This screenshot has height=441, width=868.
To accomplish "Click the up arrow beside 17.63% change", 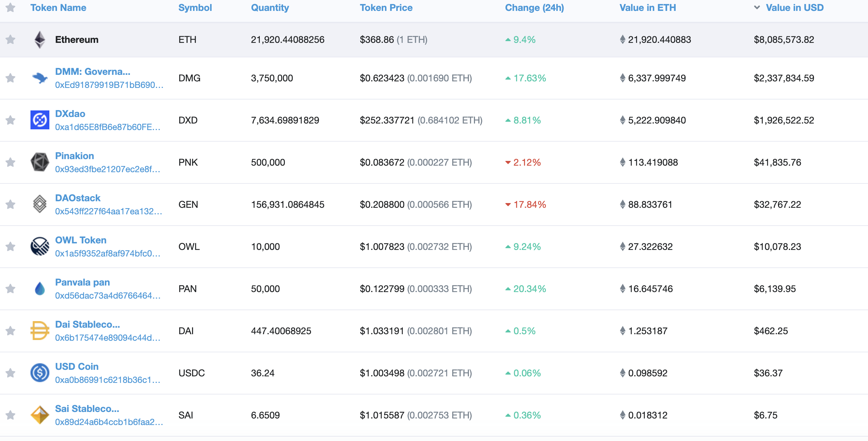I will (x=508, y=78).
